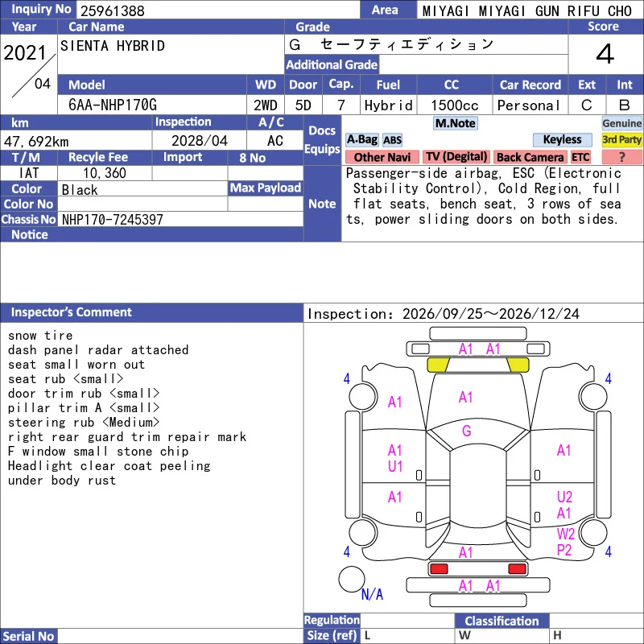This screenshot has height=644, width=644.
Task: Click the N/A spare tire circle
Action: [352, 579]
